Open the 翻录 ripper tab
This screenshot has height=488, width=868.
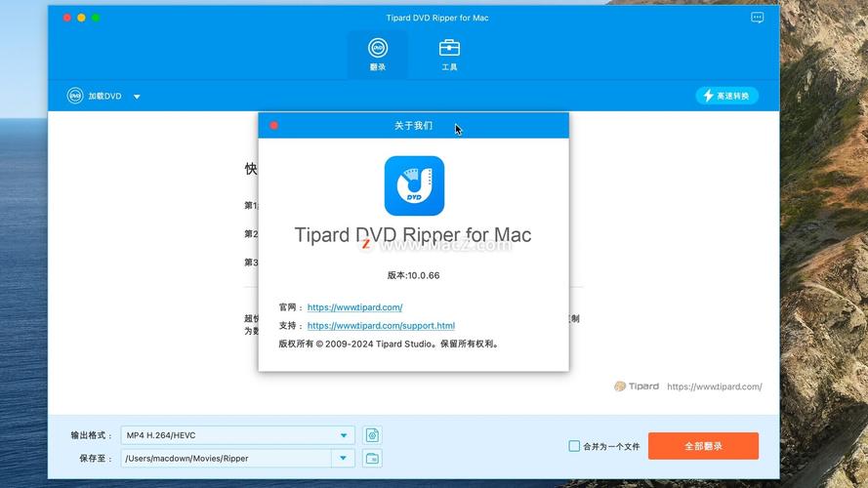[x=378, y=55]
